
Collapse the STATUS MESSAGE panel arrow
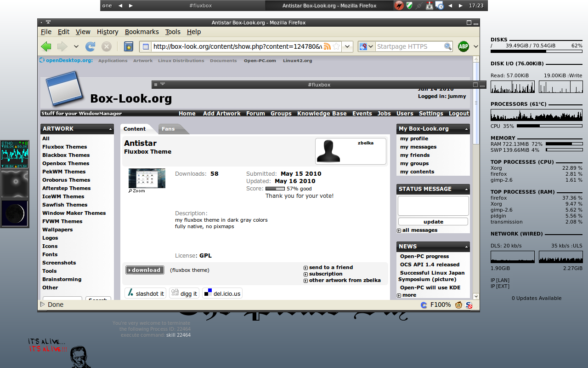pyautogui.click(x=466, y=190)
